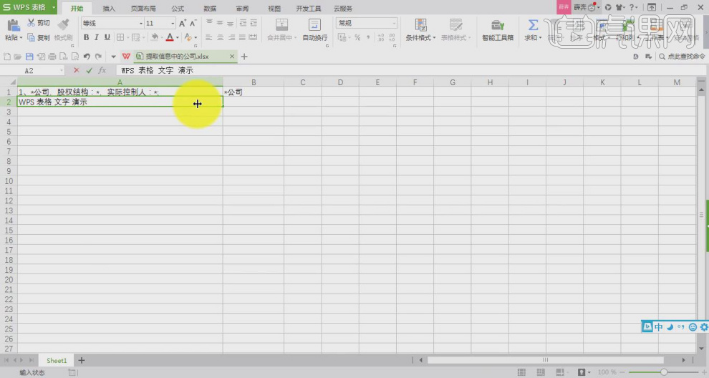709x378 pixels.
Task: Expand the quick access toolbar dropdown arrow
Action: point(113,57)
